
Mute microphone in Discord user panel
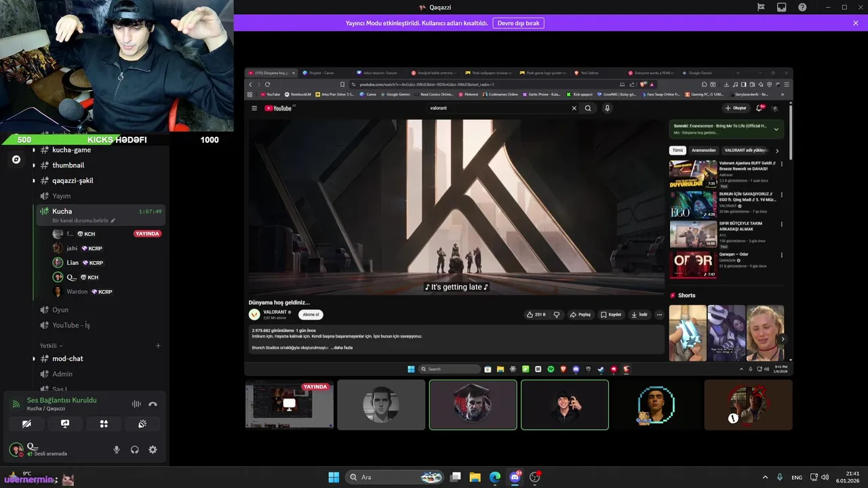click(117, 449)
